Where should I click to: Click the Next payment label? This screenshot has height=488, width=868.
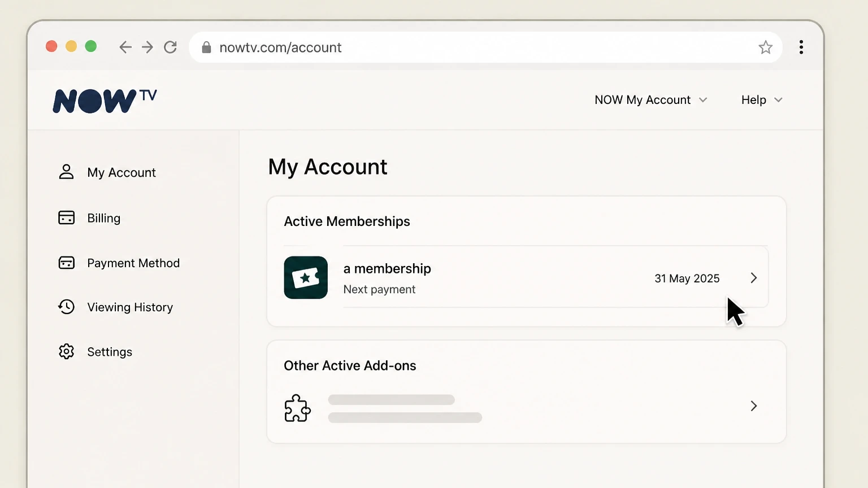(x=379, y=289)
